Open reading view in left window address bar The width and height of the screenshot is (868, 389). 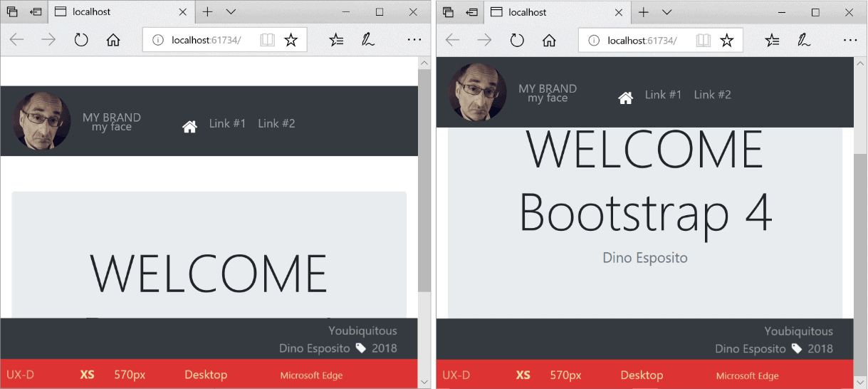click(267, 40)
